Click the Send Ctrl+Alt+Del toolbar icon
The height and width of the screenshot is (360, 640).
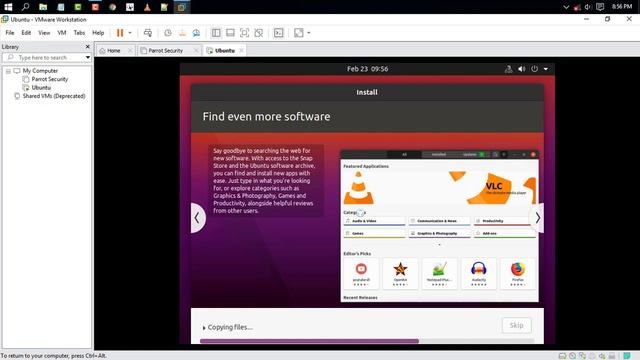[x=148, y=33]
